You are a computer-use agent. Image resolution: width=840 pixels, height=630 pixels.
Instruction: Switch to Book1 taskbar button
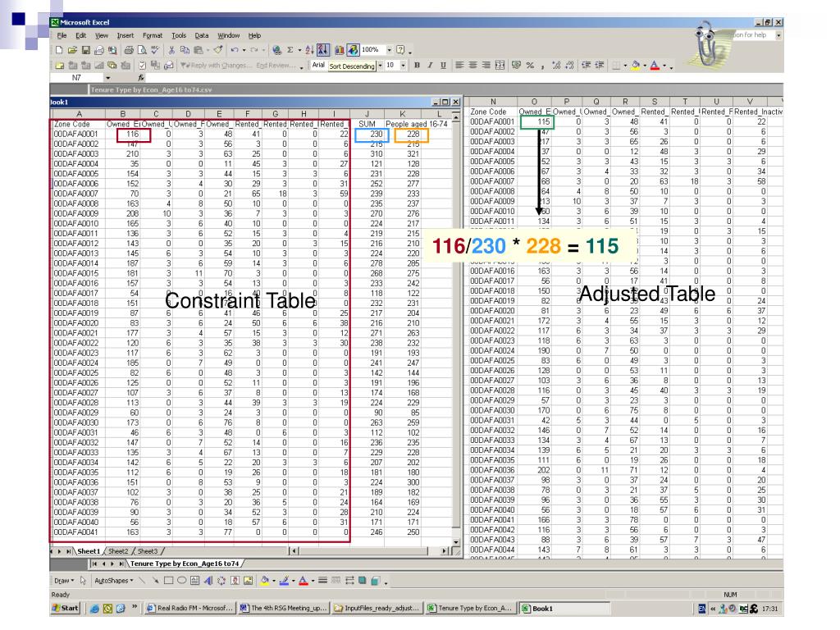click(565, 609)
